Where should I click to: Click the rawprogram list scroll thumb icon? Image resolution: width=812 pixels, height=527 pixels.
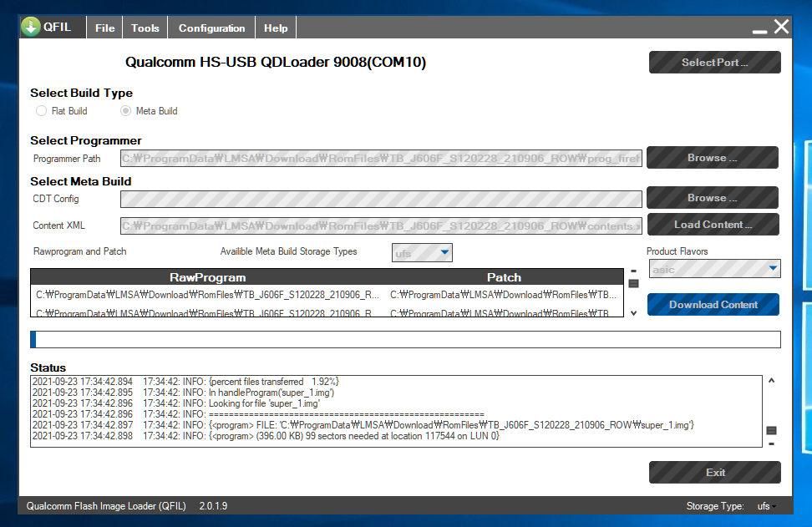tap(633, 283)
